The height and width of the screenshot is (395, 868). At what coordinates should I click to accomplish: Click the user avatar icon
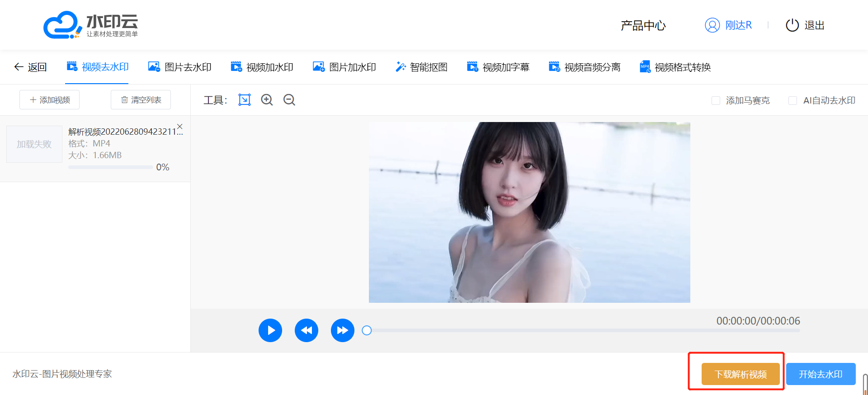click(x=712, y=25)
